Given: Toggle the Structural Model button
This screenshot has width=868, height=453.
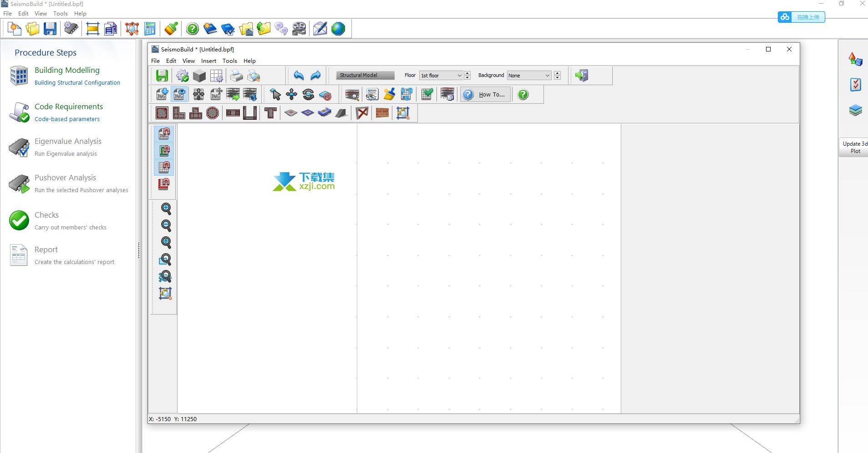Looking at the screenshot, I should click(365, 75).
